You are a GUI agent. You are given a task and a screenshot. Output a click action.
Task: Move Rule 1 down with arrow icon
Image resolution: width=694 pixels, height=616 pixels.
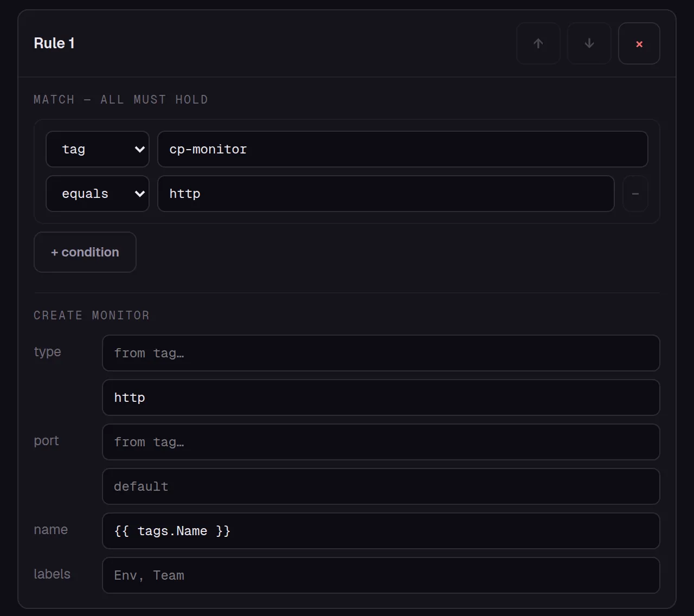click(x=589, y=43)
